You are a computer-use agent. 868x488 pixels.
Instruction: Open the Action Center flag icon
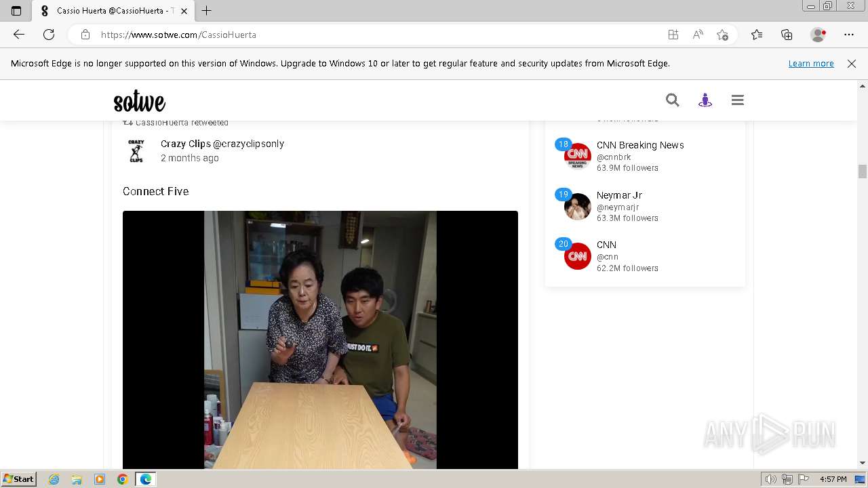coord(803,479)
